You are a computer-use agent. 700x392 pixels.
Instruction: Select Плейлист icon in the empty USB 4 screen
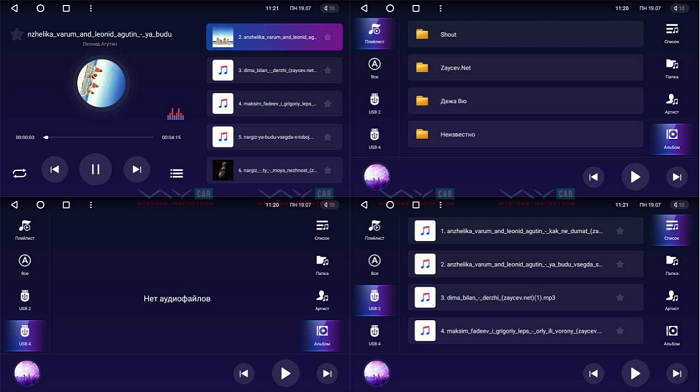[25, 229]
